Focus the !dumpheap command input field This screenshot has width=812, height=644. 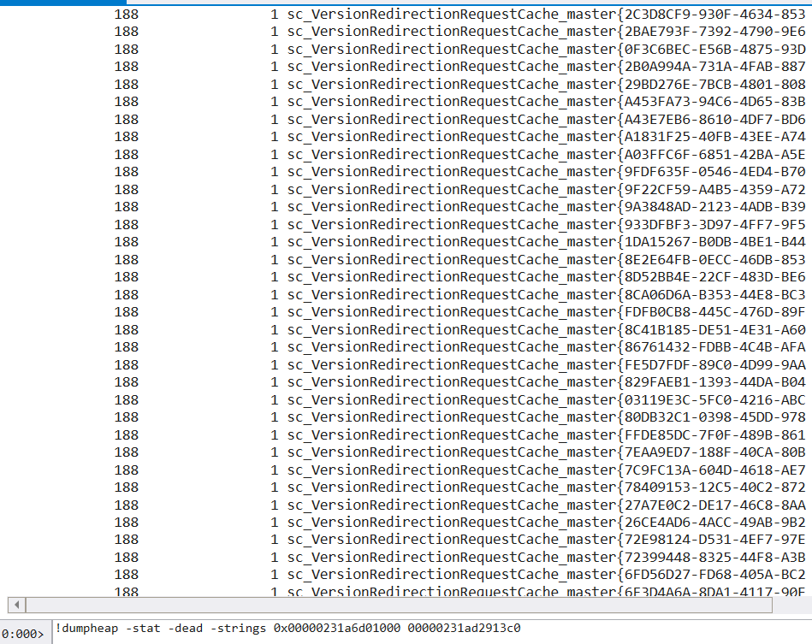(x=428, y=629)
